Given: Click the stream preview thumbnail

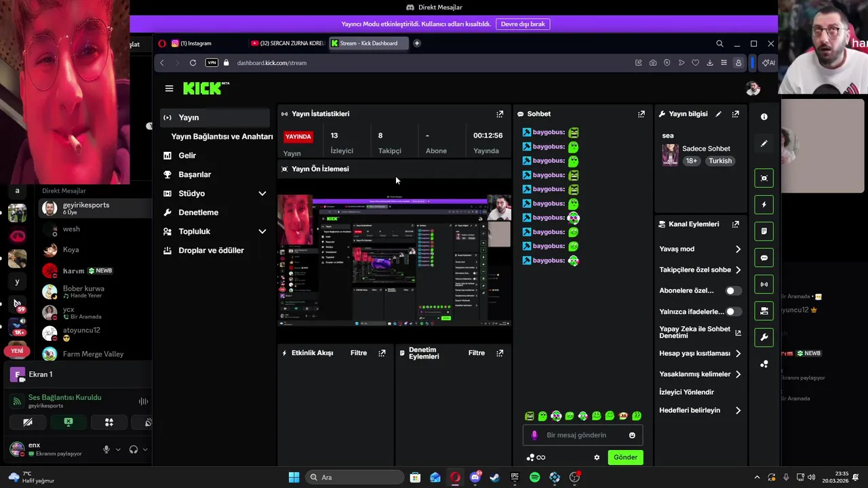Looking at the screenshot, I should pos(394,260).
